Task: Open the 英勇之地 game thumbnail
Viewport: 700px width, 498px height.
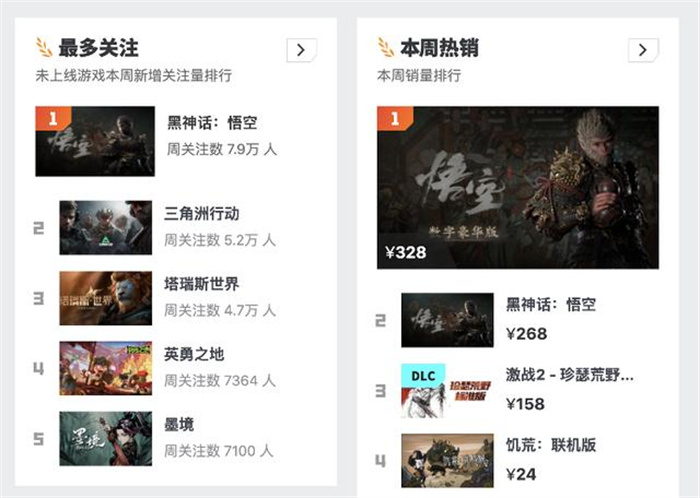Action: 106,368
